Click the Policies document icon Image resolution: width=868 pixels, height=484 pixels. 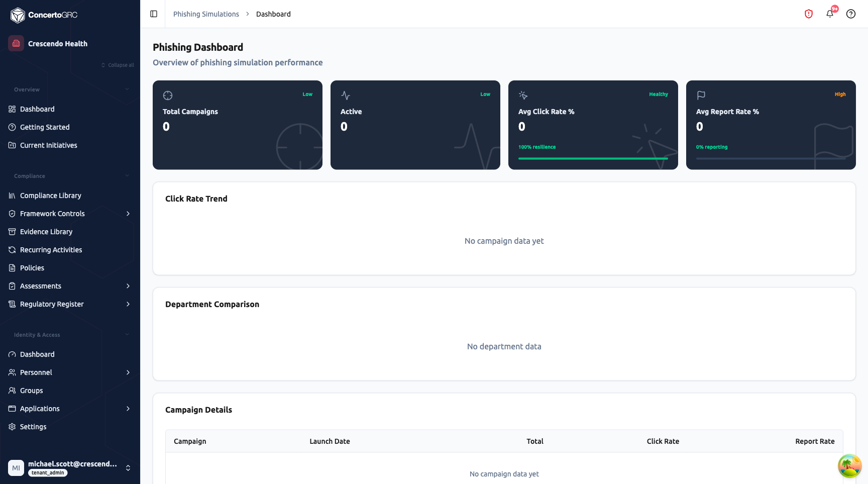(12, 268)
